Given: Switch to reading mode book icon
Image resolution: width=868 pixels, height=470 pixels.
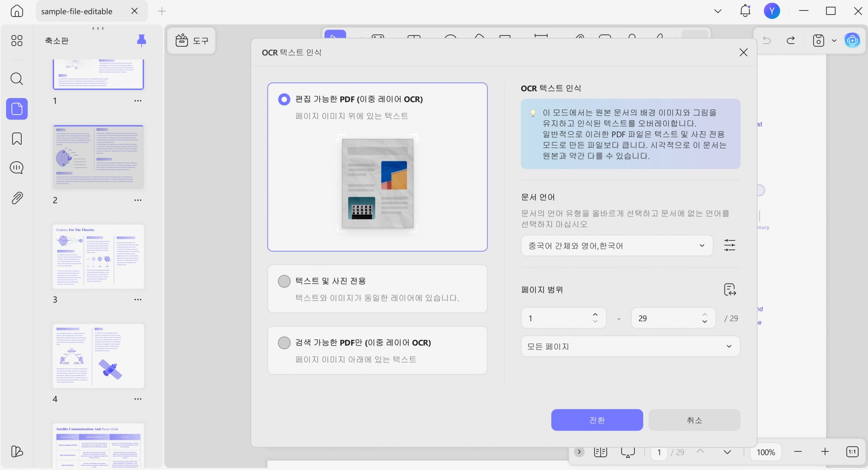Looking at the screenshot, I should (600, 452).
